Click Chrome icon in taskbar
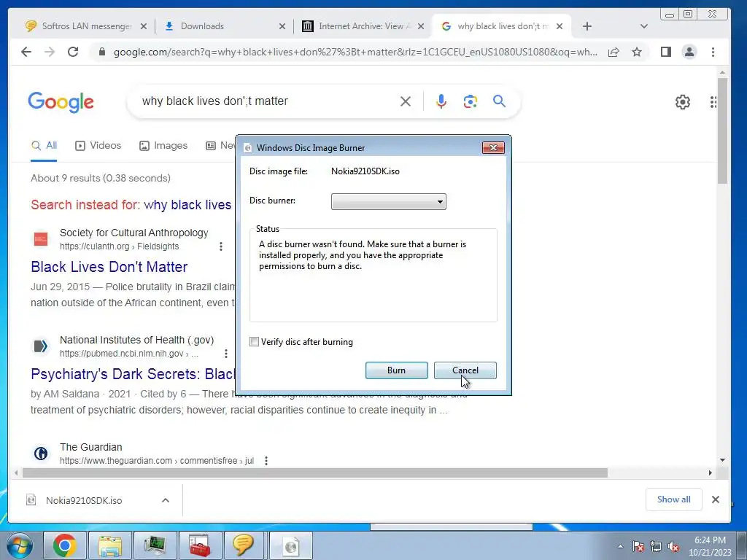 (x=64, y=545)
